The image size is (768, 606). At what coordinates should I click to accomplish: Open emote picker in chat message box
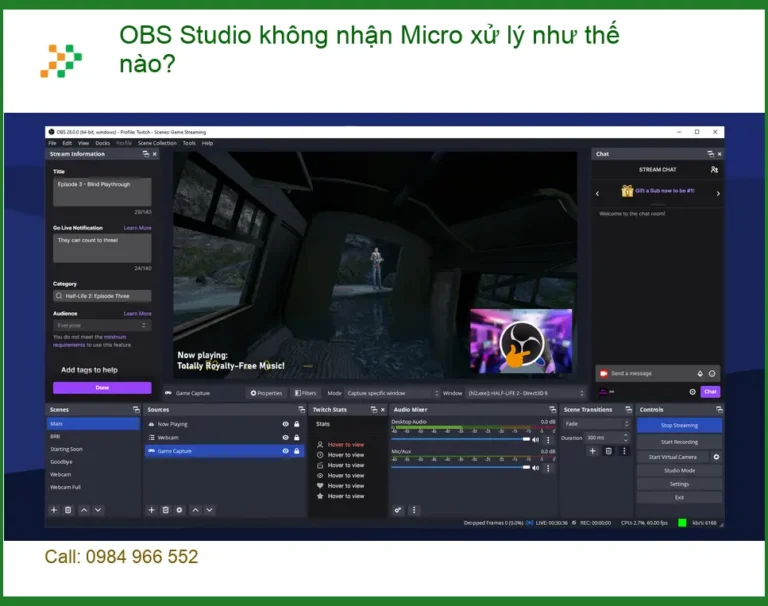(x=712, y=374)
